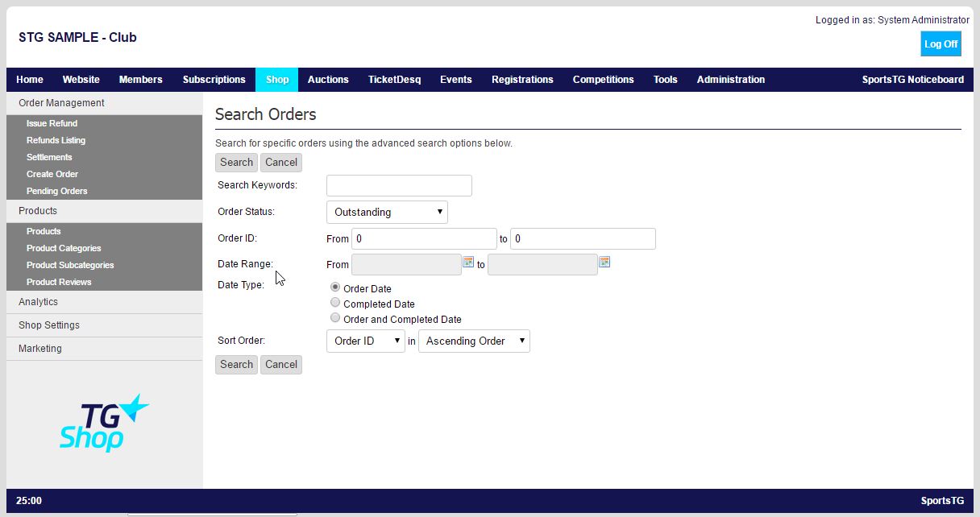
Task: Open Pending Orders in the sidebar
Action: point(57,191)
